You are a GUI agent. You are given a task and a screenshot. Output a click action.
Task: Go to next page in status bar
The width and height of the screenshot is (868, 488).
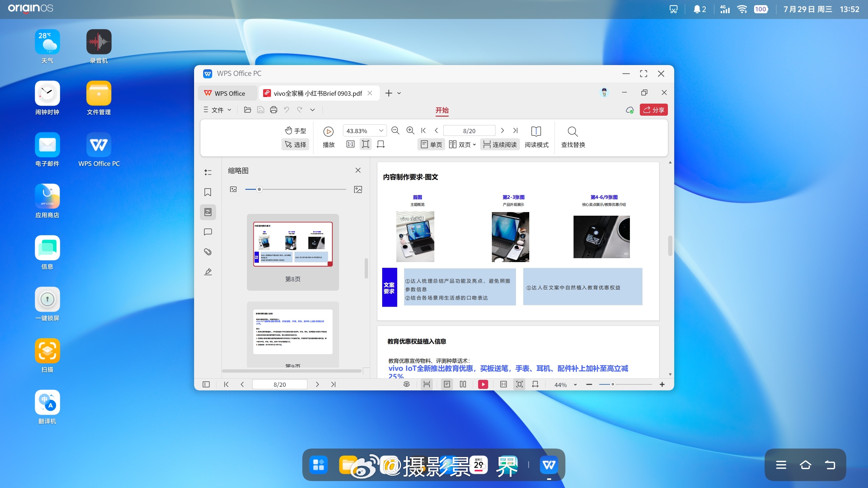[x=317, y=384]
